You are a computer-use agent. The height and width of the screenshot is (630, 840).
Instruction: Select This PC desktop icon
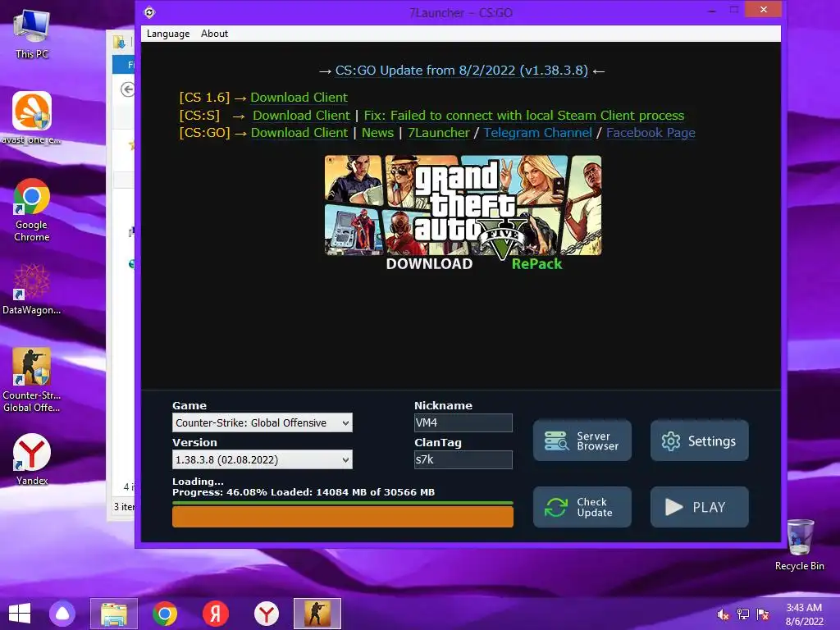pyautogui.click(x=32, y=34)
